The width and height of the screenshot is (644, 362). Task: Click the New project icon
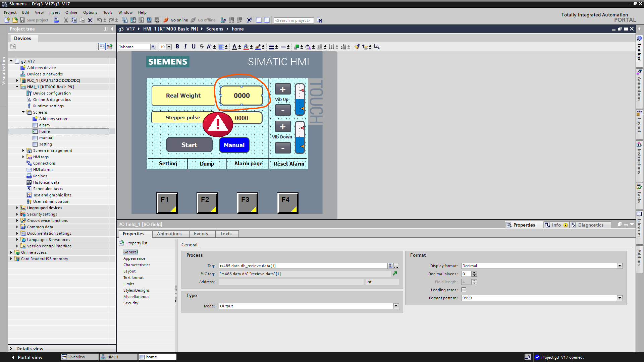(x=7, y=20)
